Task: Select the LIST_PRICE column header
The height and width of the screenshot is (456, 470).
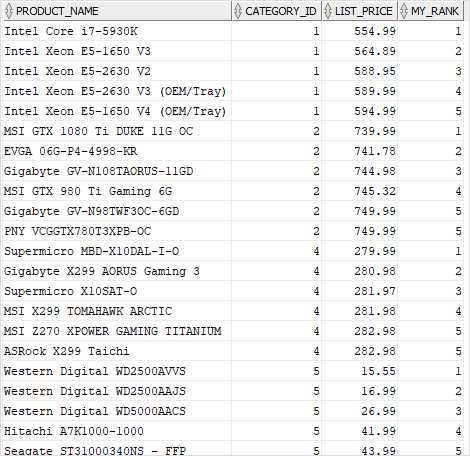Action: (x=359, y=11)
